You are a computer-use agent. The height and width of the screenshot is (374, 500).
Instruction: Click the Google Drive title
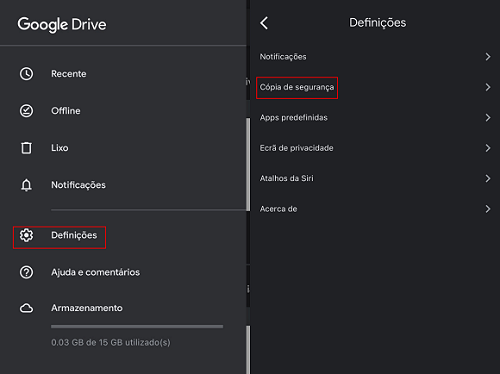tap(62, 25)
